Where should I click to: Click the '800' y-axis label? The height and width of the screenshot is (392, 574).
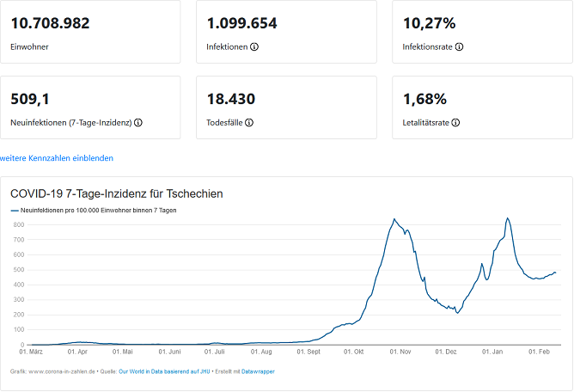pyautogui.click(x=17, y=225)
